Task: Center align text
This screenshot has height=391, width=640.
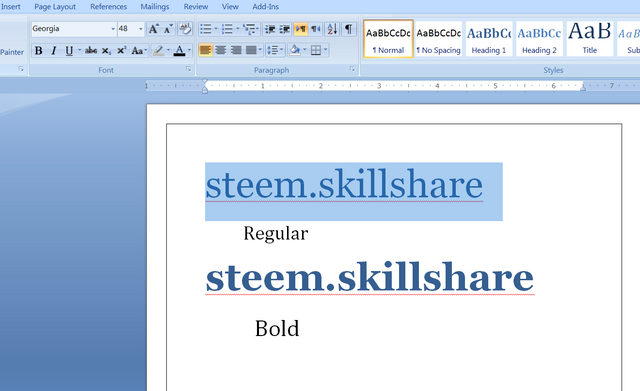Action: coord(221,50)
